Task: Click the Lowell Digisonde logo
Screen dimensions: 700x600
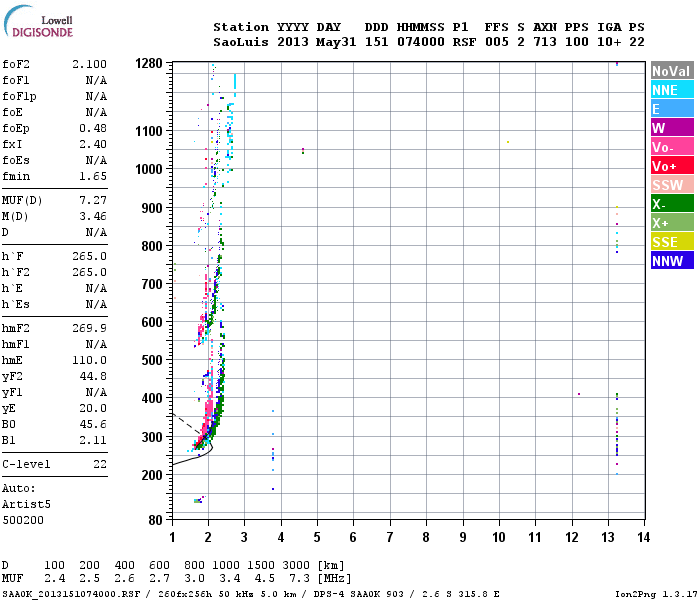Action: pyautogui.click(x=38, y=22)
